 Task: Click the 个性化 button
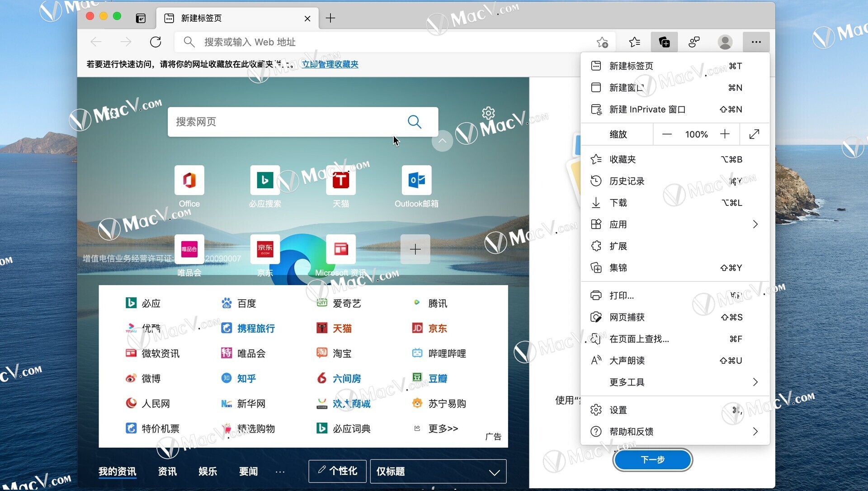(x=338, y=471)
